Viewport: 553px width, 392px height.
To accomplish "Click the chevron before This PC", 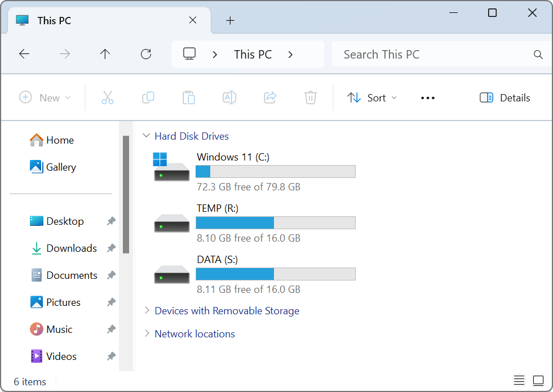I will [x=215, y=55].
